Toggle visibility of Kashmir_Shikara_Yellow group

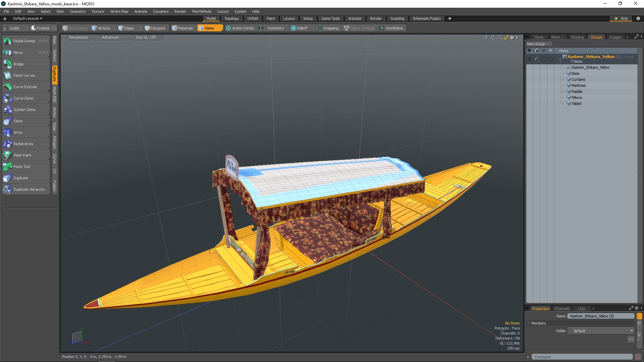pyautogui.click(x=529, y=59)
